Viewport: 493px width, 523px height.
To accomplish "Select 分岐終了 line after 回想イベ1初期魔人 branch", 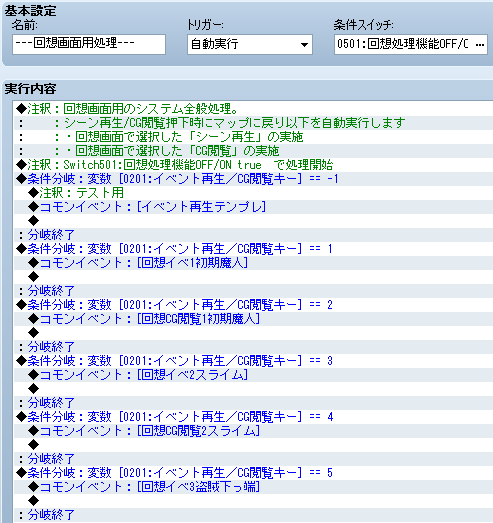I will (254, 291).
